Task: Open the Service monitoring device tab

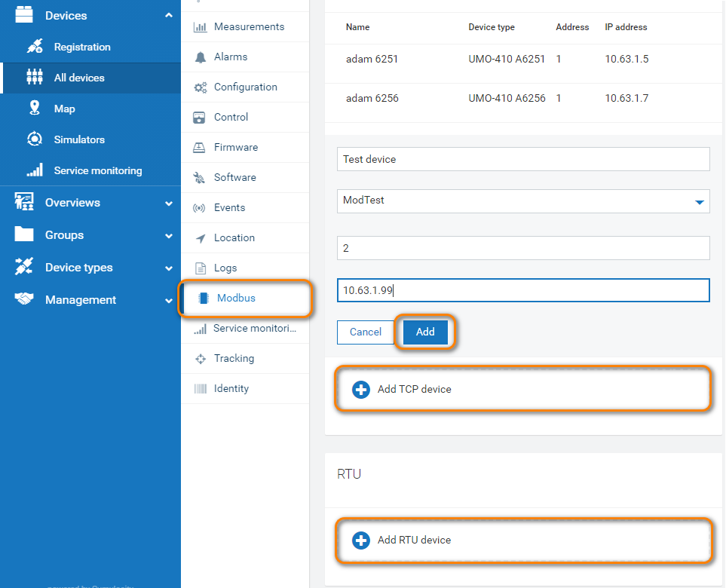Action: coord(245,328)
